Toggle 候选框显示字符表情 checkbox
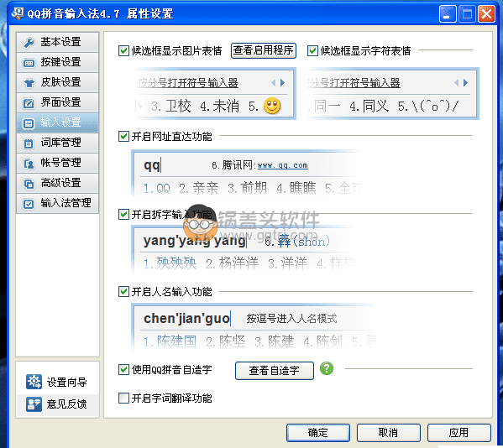The height and width of the screenshot is (448, 503). 312,50
